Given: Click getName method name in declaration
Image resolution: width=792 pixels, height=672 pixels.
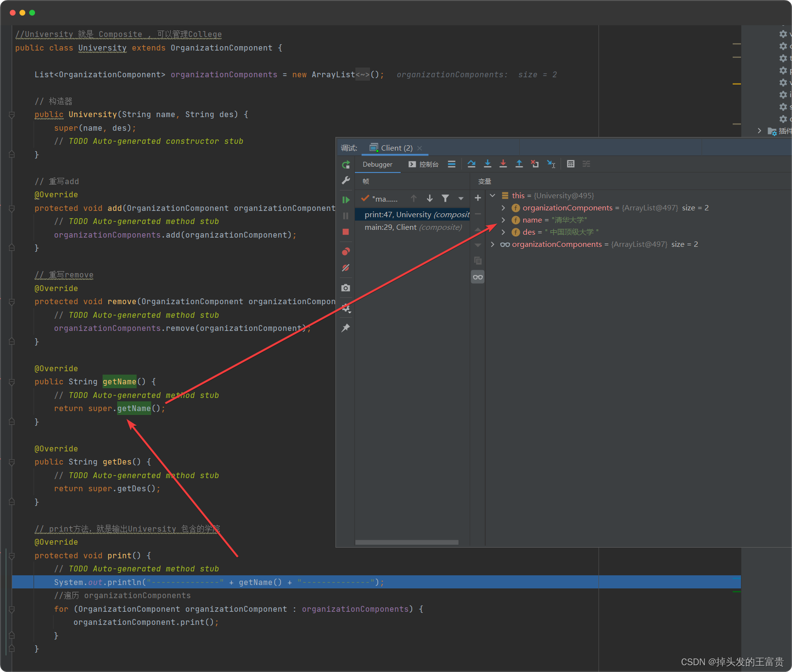Looking at the screenshot, I should tap(119, 381).
